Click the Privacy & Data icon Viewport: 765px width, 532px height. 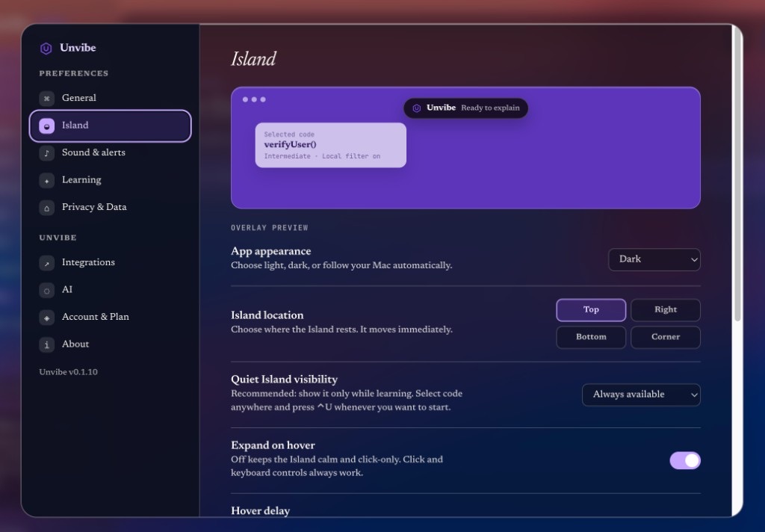click(x=47, y=208)
